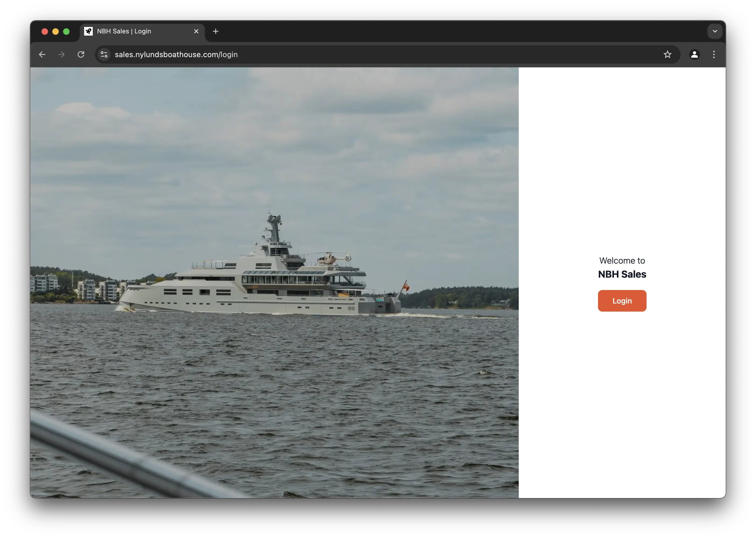
Task: Minimize the window with the yellow button
Action: 56,32
